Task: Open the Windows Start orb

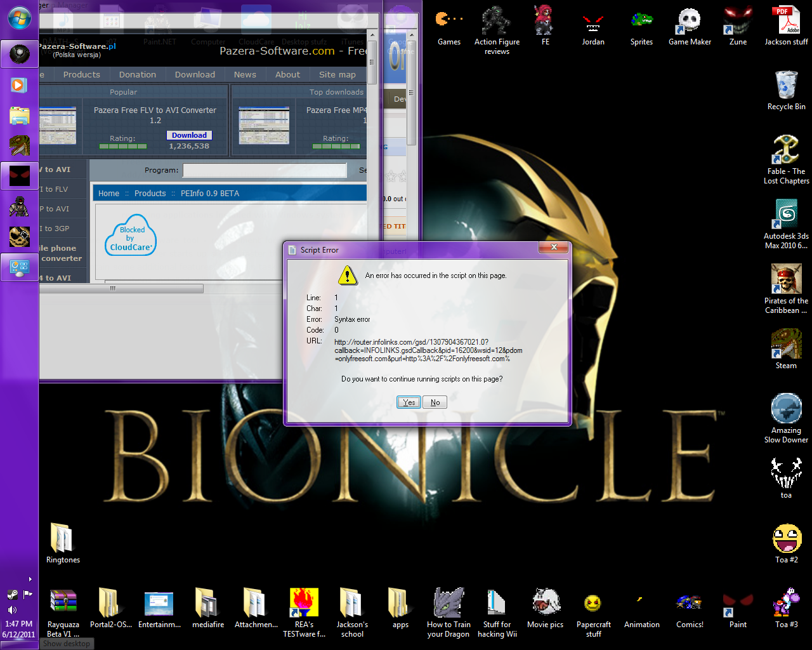Action: coord(19,18)
